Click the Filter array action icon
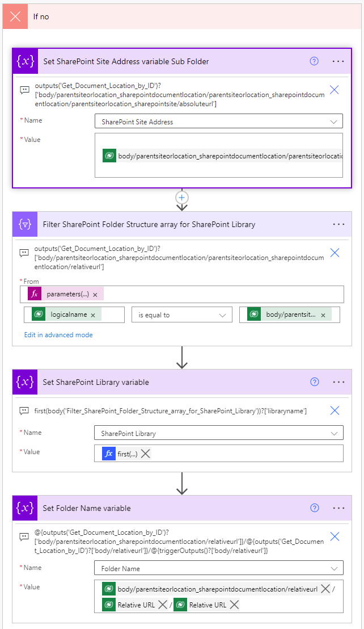The width and height of the screenshot is (364, 629). click(x=25, y=224)
